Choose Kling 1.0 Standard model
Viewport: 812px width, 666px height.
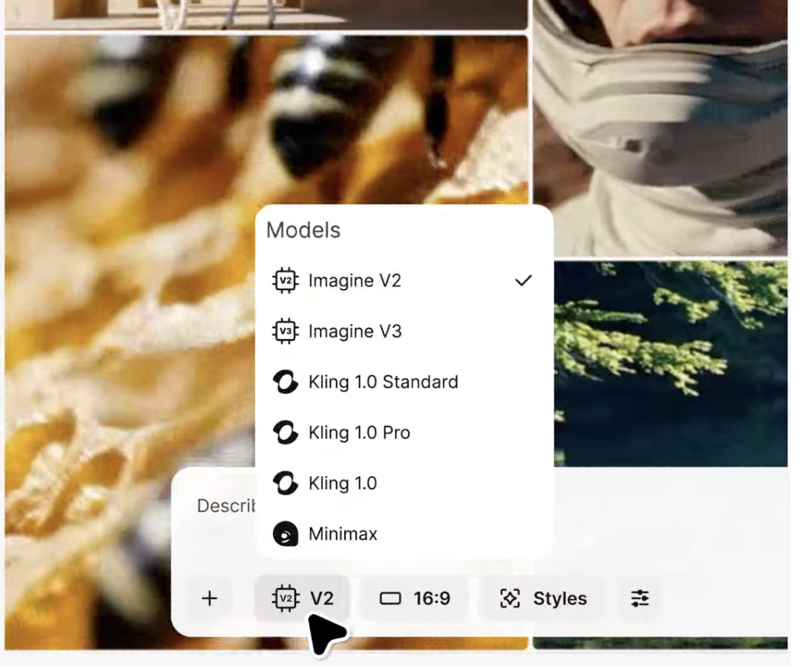tap(403, 382)
